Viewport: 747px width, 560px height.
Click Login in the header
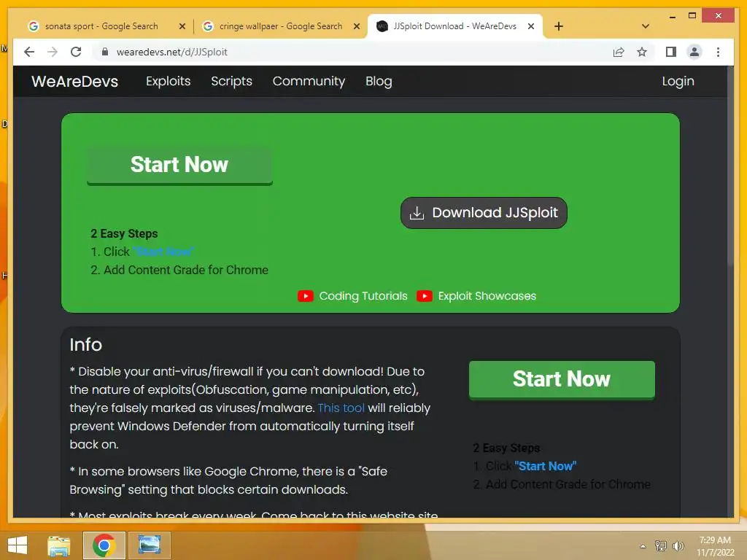(x=678, y=82)
